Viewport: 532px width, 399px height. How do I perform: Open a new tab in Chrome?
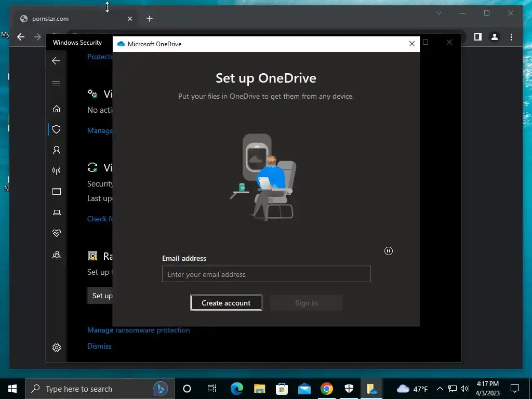pyautogui.click(x=150, y=19)
